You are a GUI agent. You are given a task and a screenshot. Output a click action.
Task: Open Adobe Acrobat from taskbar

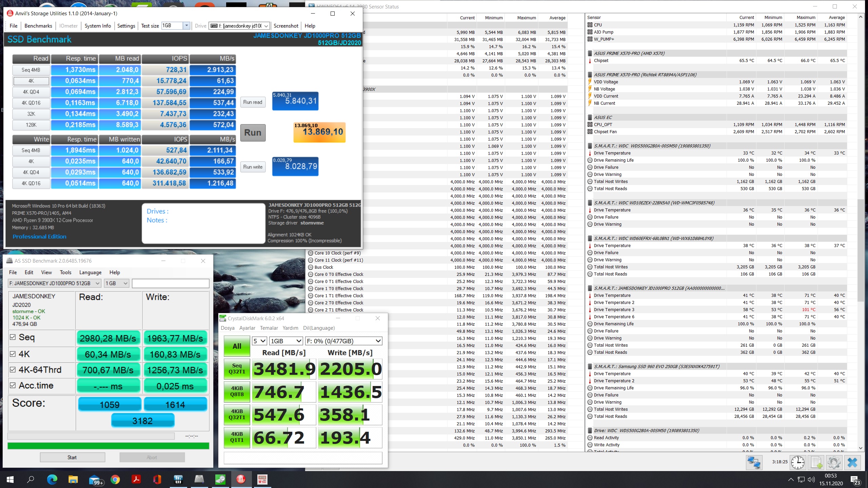pos(136,480)
